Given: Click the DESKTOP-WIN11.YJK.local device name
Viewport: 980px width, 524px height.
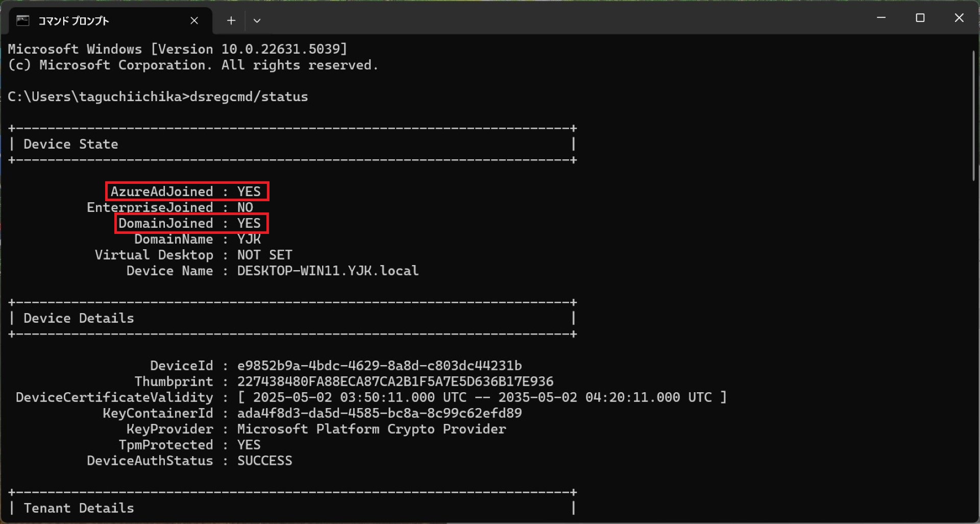Looking at the screenshot, I should point(328,271).
